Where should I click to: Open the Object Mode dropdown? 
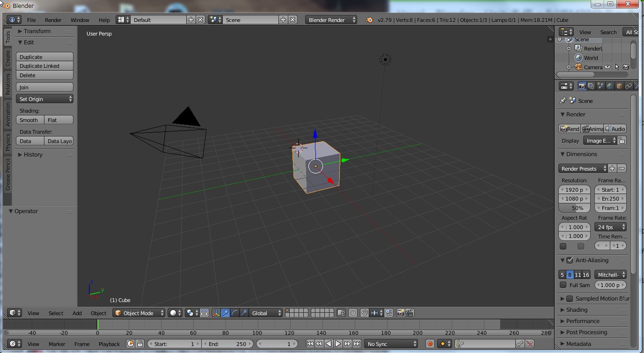[139, 313]
